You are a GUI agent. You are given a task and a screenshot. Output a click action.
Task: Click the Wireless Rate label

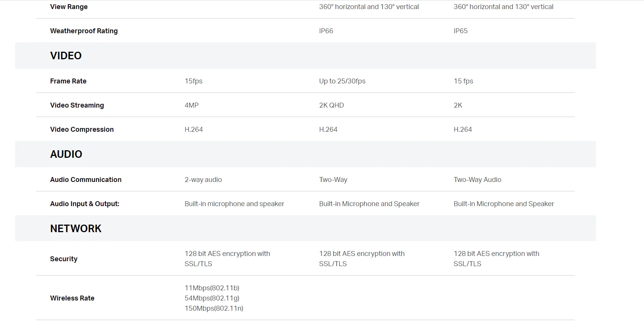(72, 298)
